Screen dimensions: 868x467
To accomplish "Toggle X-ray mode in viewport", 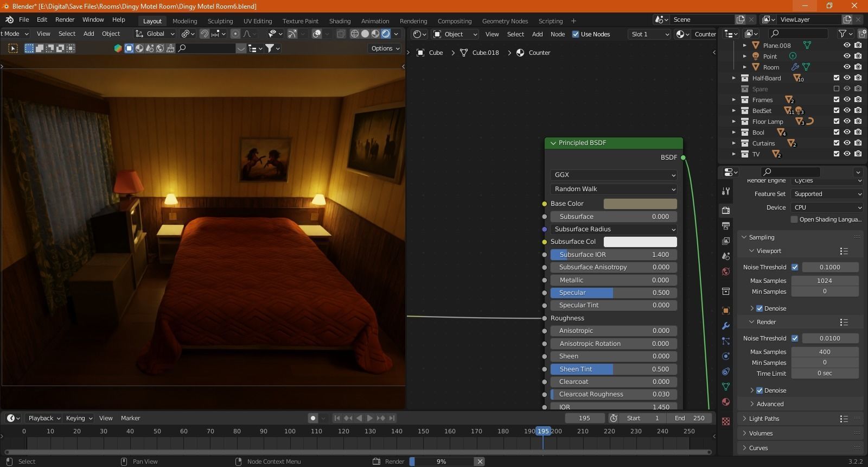I will pos(341,34).
